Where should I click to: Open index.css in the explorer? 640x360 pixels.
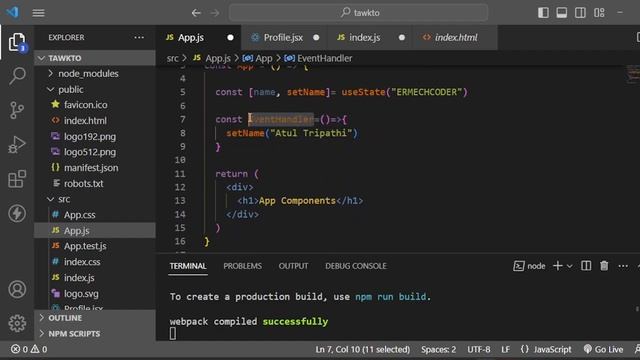95,262
